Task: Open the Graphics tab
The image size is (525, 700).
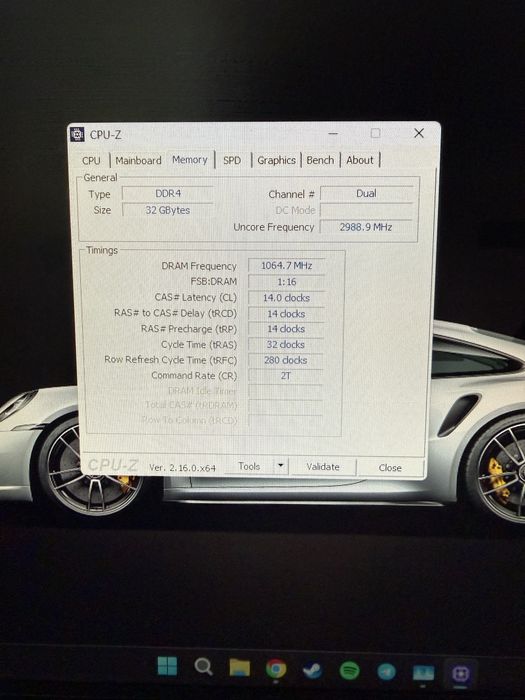Action: 276,160
